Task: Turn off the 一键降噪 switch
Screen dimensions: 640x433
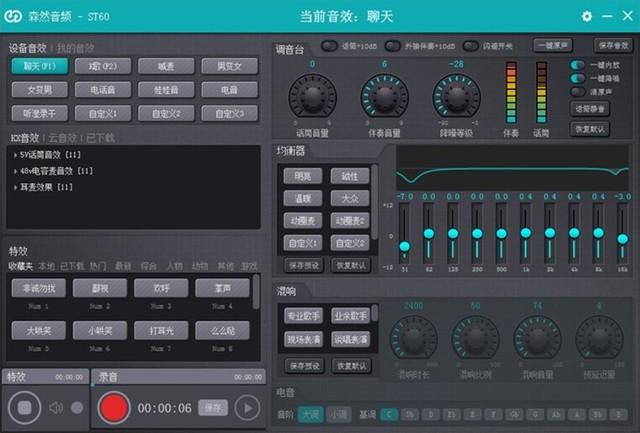Action: point(578,78)
